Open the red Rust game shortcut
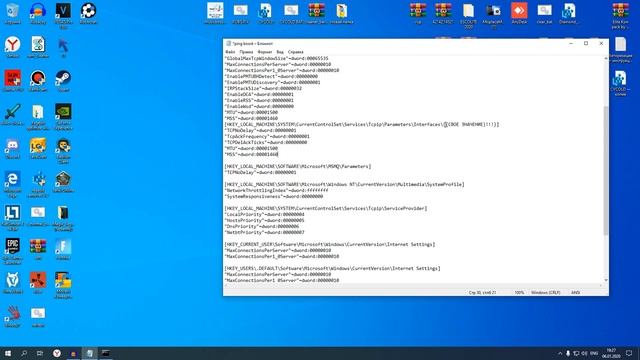Screen dimensions: 640x360 (x=38, y=281)
